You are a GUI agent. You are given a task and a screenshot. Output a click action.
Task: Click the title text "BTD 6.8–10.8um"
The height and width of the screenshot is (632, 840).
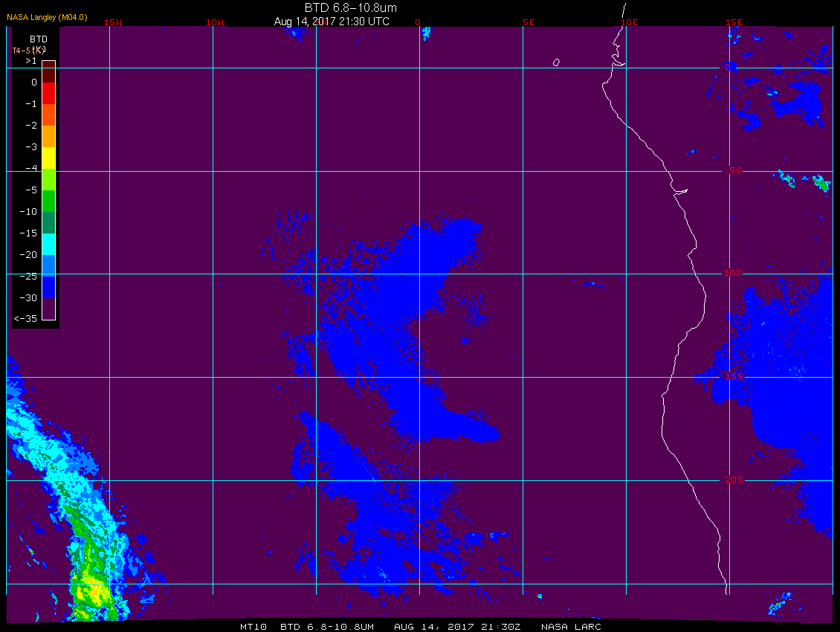coord(351,7)
